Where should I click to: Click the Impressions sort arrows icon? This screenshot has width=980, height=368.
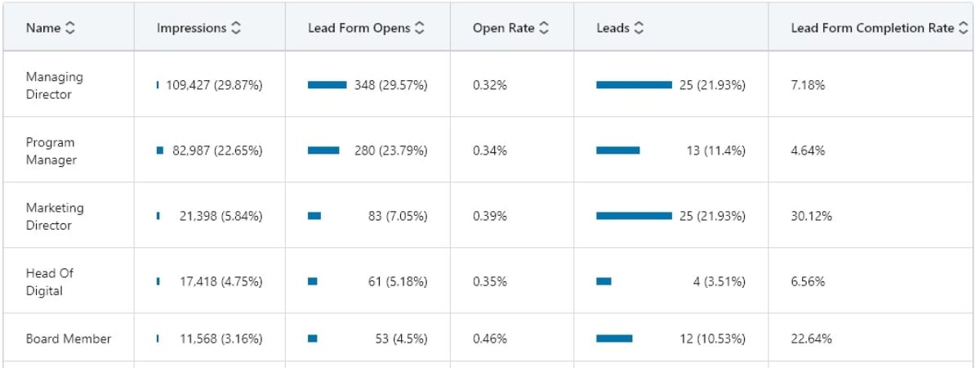click(236, 28)
